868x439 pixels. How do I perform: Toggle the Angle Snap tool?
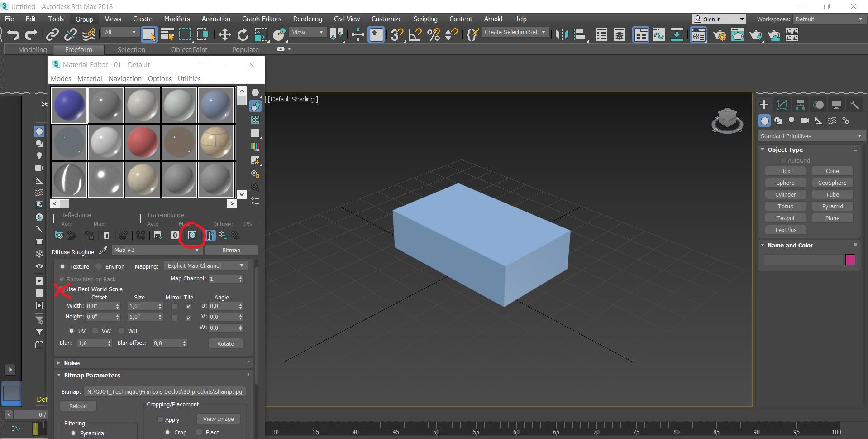click(415, 35)
